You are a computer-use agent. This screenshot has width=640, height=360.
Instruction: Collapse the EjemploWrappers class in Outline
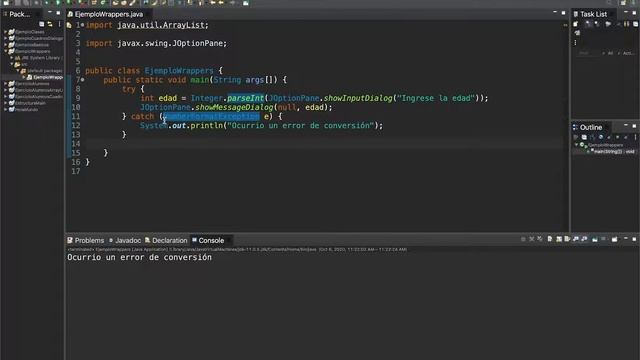click(576, 145)
